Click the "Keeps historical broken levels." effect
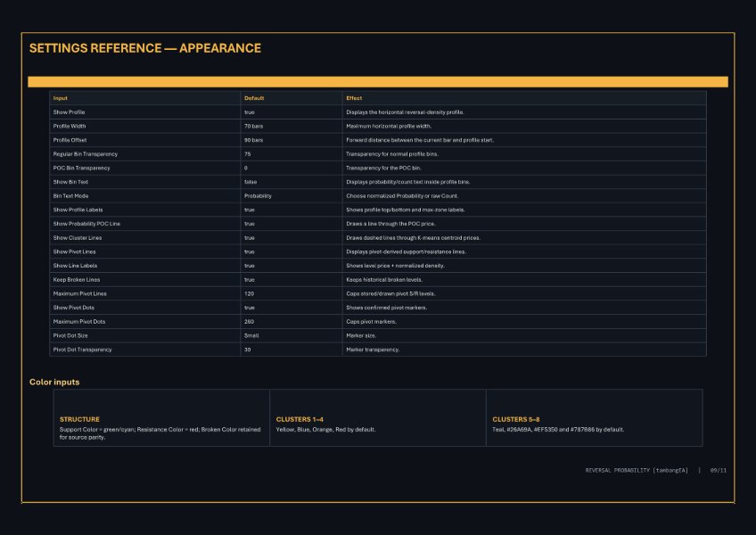Image resolution: width=756 pixels, height=535 pixels. [384, 280]
